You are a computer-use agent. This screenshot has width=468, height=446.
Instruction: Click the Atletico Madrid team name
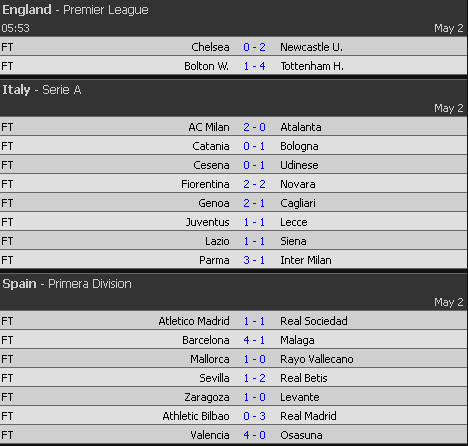pyautogui.click(x=194, y=321)
